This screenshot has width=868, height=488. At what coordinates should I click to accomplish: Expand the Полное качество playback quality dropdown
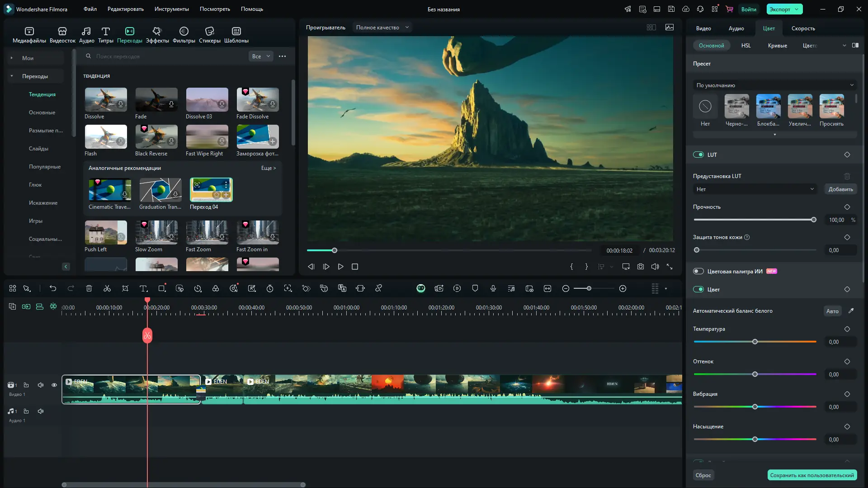click(x=382, y=28)
